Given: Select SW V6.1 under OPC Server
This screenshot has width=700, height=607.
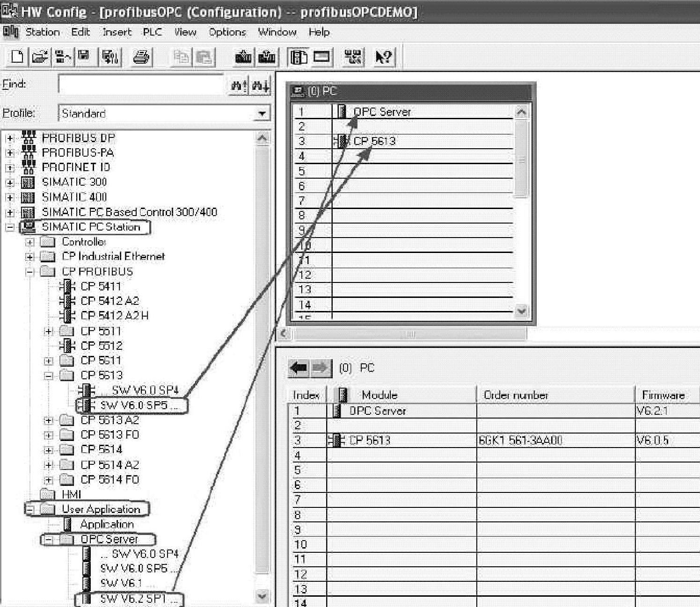Looking at the screenshot, I should [x=127, y=584].
